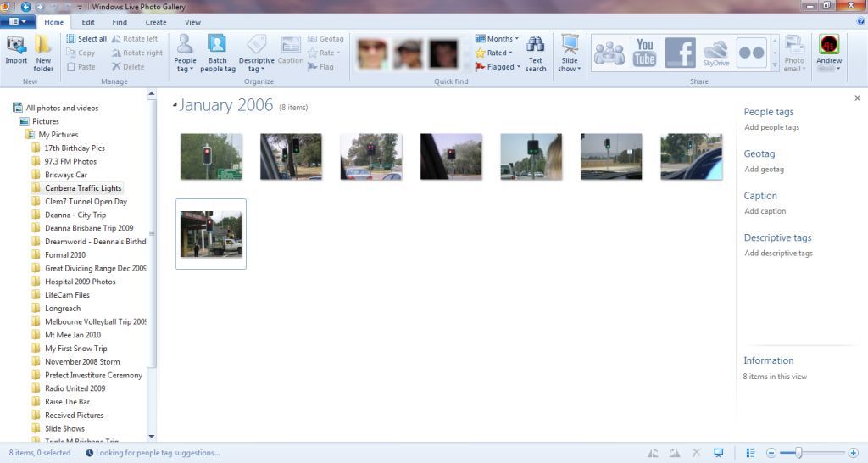
Task: Select the first red traffic light photo
Action: [x=211, y=157]
